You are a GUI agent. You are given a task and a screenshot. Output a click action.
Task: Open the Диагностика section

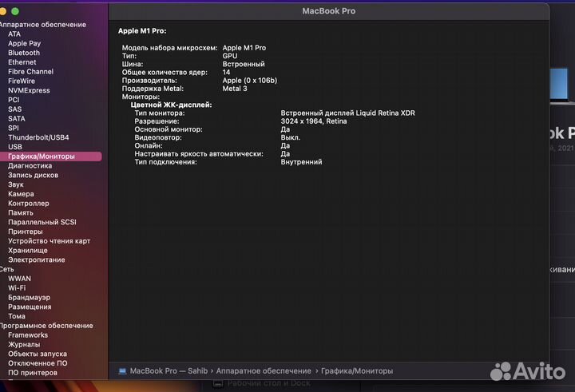[30, 166]
